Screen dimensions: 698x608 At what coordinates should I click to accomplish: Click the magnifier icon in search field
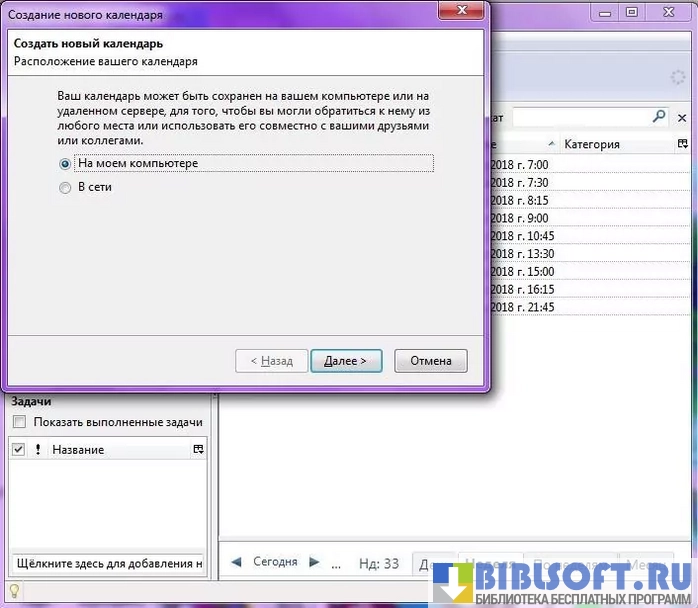tap(659, 117)
